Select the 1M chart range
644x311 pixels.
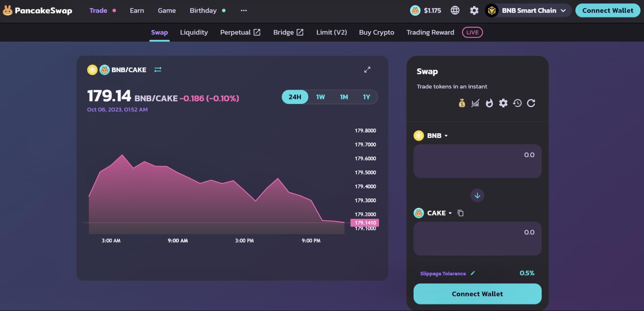pos(344,97)
